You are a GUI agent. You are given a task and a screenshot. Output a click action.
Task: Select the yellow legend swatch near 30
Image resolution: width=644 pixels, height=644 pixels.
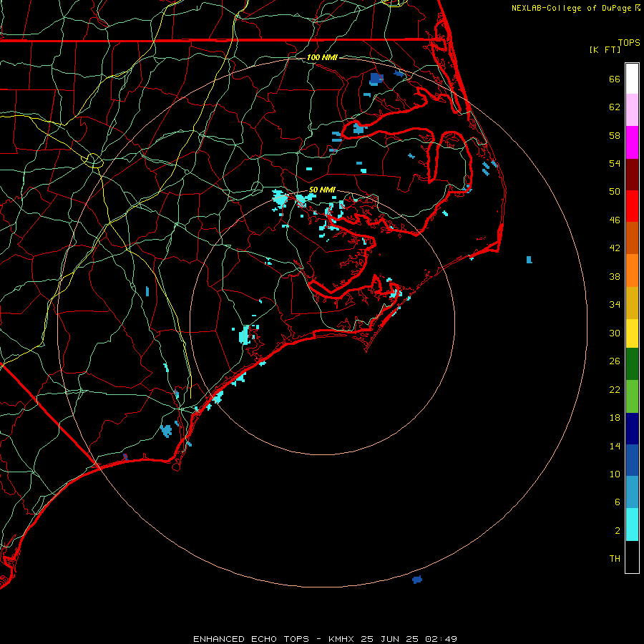(632, 333)
